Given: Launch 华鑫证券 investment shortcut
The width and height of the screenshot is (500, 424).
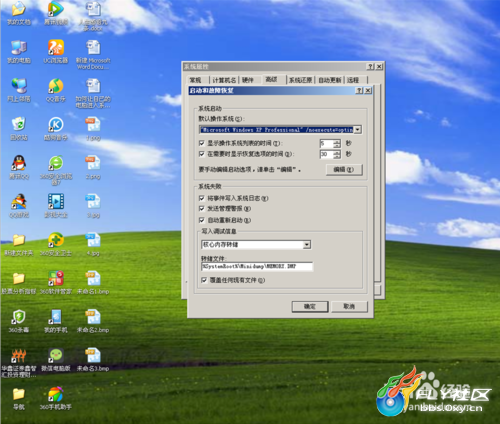Looking at the screenshot, I should 19,356.
